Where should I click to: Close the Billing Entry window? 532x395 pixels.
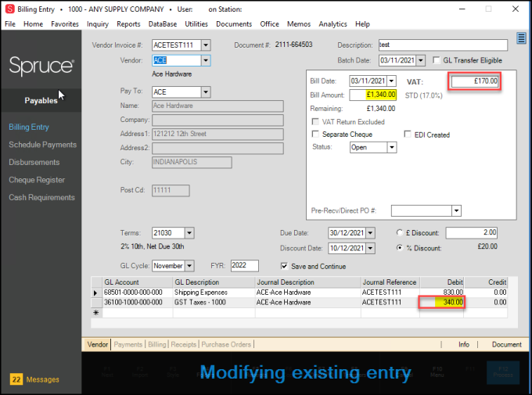click(x=516, y=9)
